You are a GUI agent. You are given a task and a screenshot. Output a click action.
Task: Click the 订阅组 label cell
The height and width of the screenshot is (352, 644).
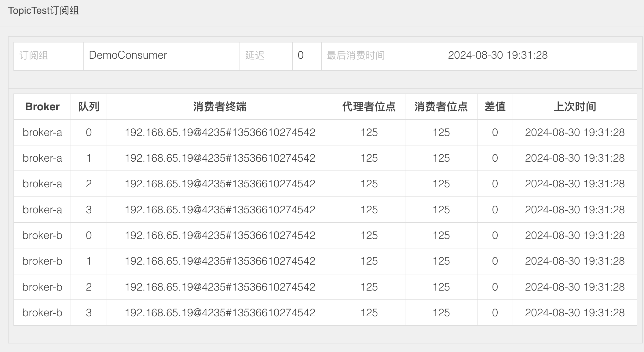tap(34, 56)
